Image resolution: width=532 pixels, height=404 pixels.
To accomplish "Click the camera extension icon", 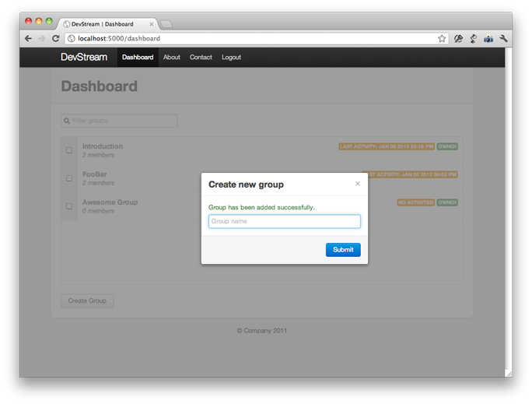I will (x=488, y=39).
